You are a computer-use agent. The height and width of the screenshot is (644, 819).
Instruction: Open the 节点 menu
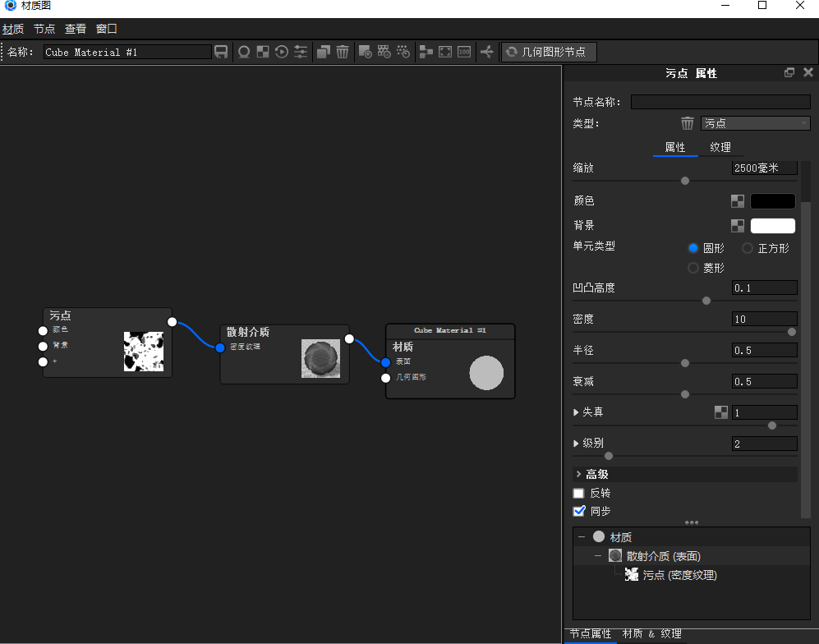click(44, 29)
